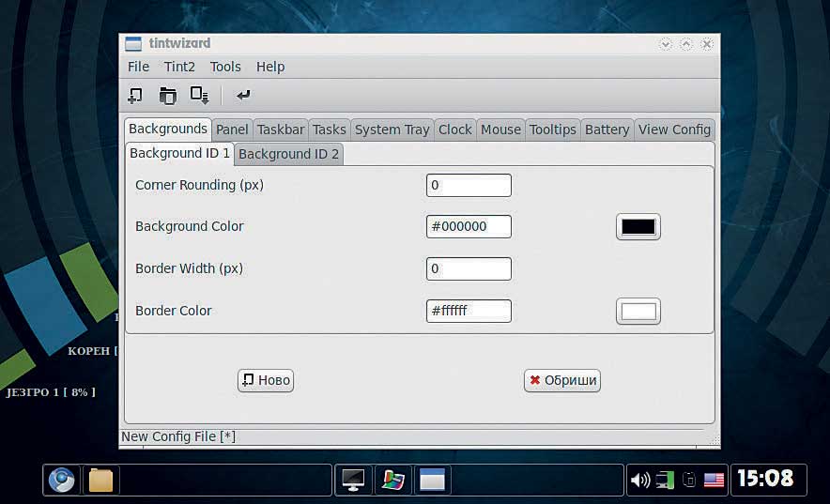Maximize the tintwizard window
The image size is (830, 504).
pos(686,44)
